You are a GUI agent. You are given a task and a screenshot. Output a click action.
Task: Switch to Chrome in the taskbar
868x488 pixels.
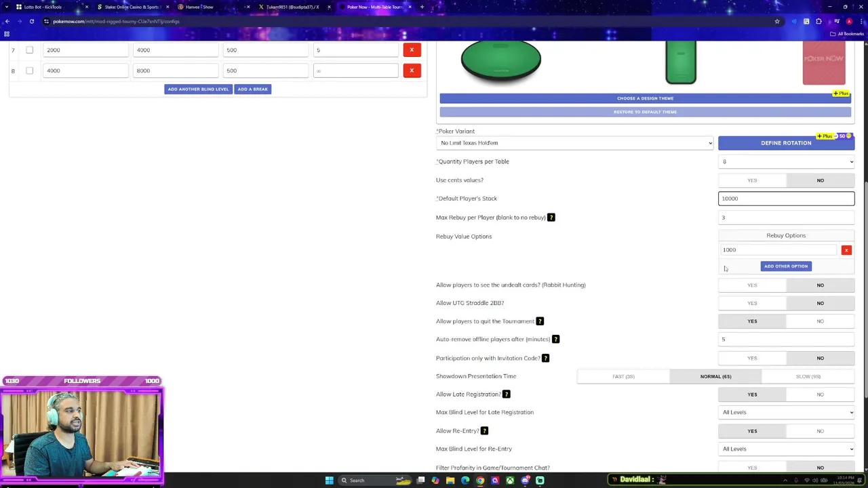[480, 481]
